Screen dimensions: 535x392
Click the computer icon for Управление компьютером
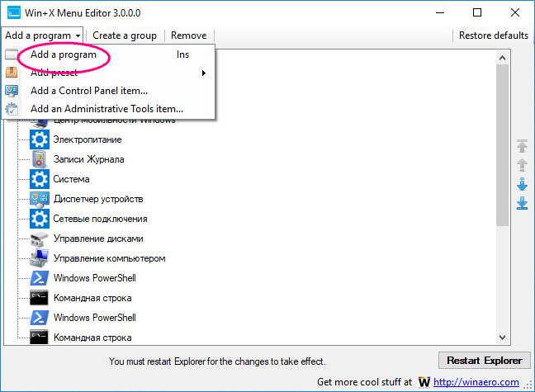pyautogui.click(x=39, y=258)
